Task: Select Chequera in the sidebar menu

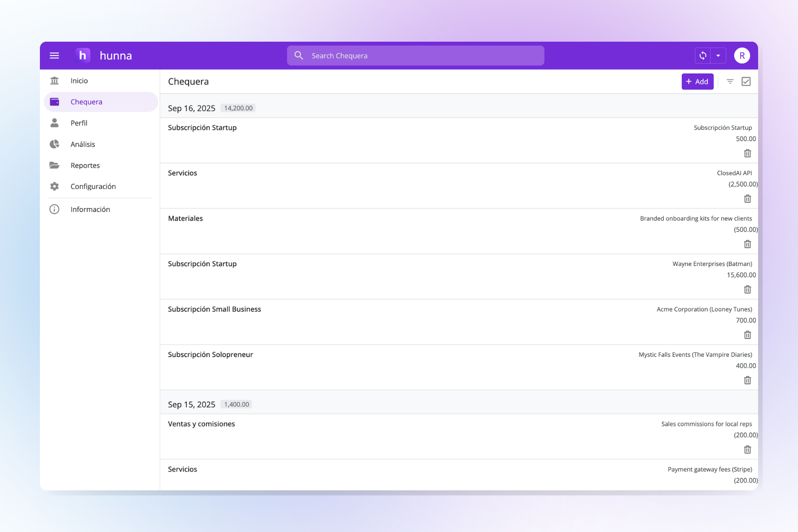Action: [x=86, y=102]
